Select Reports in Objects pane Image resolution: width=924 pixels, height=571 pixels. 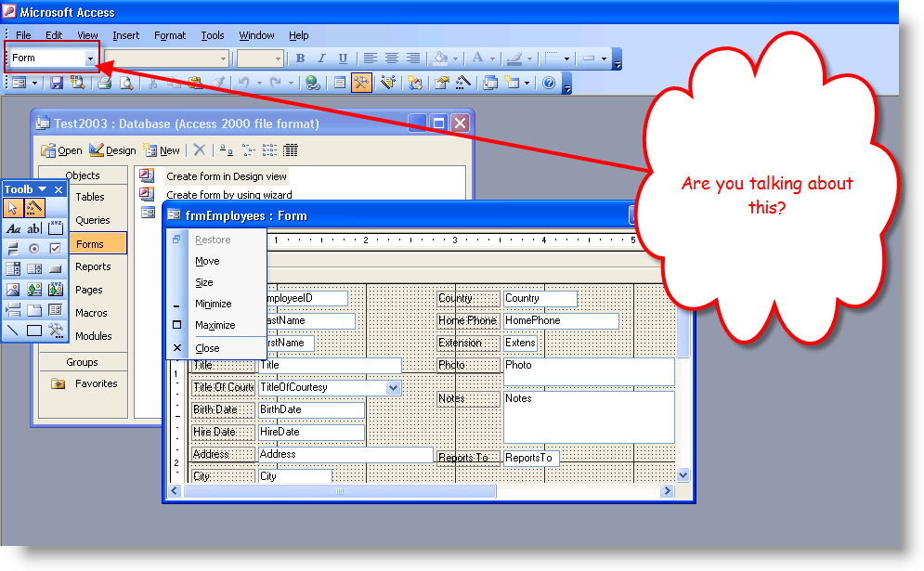pyautogui.click(x=93, y=267)
